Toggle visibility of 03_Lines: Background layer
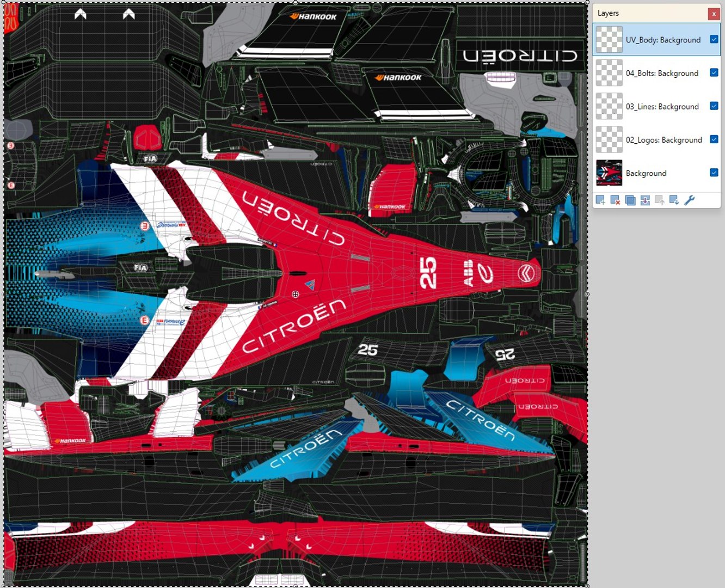 (x=714, y=106)
